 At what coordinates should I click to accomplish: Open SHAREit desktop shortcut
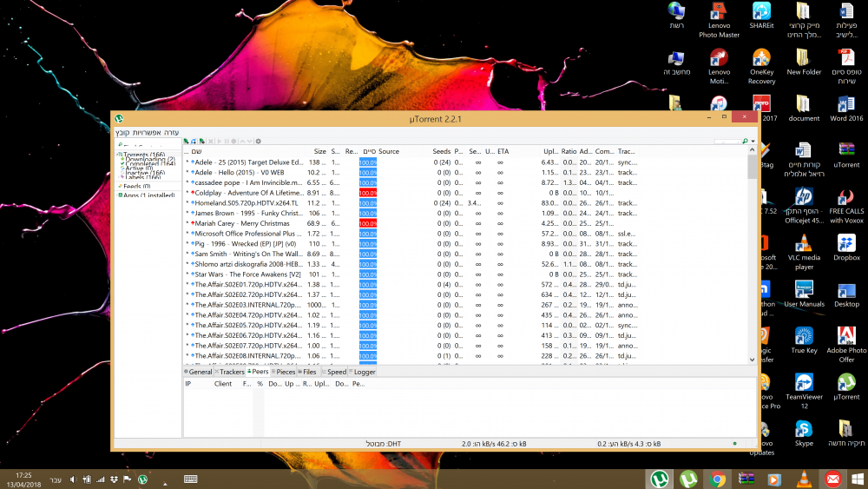point(762,16)
